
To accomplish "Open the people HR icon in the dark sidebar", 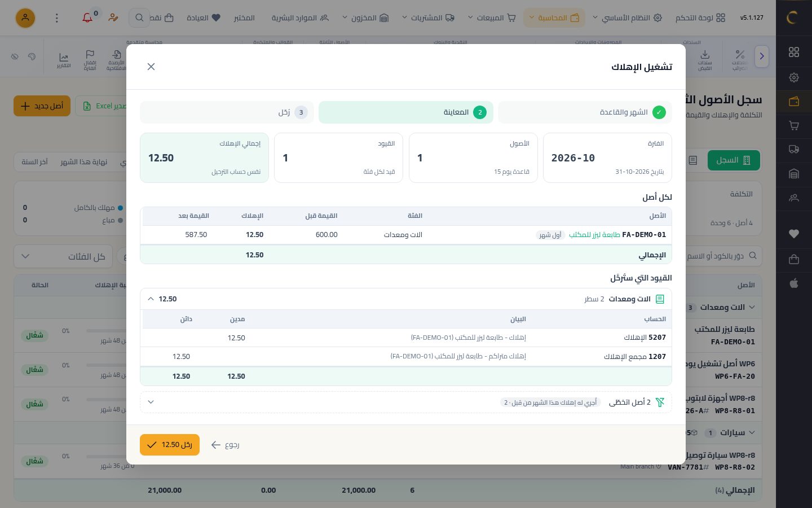I will pos(794,198).
